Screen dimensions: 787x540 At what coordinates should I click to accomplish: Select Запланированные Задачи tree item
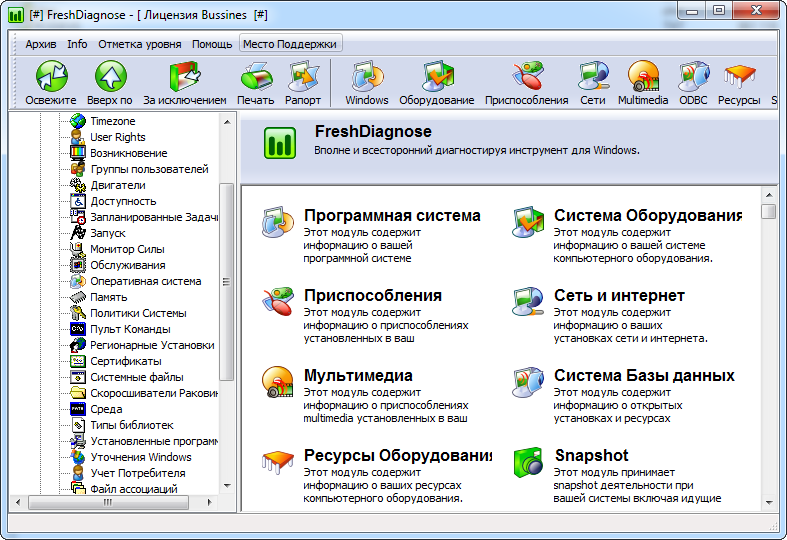[x=154, y=217]
